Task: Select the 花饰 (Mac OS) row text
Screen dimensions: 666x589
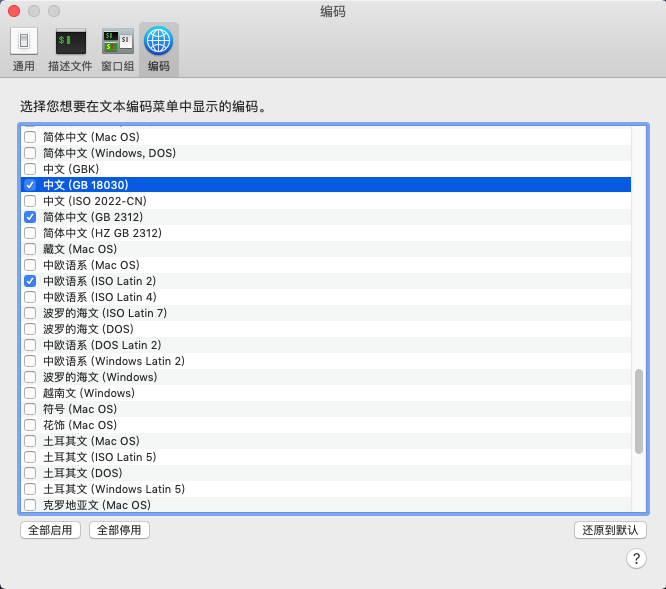Action: point(80,425)
